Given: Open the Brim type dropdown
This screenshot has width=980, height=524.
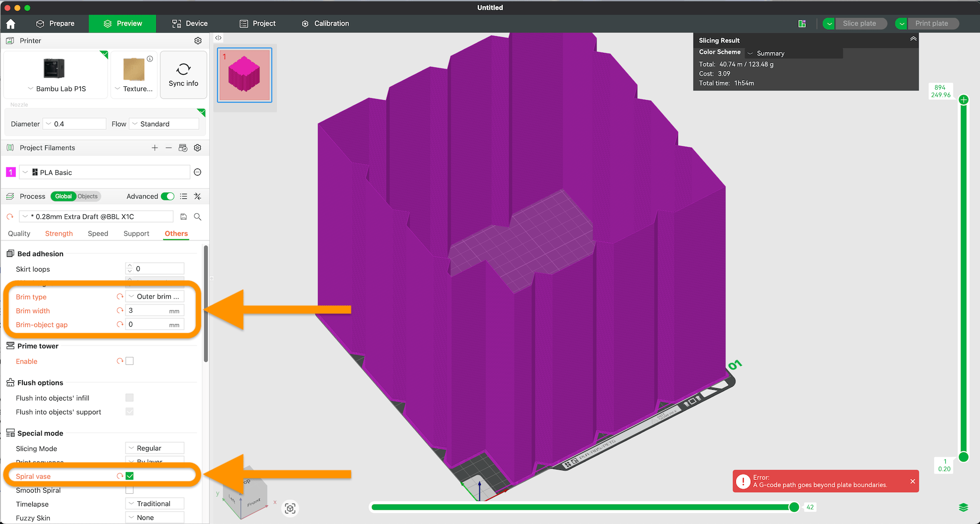Looking at the screenshot, I should click(155, 296).
